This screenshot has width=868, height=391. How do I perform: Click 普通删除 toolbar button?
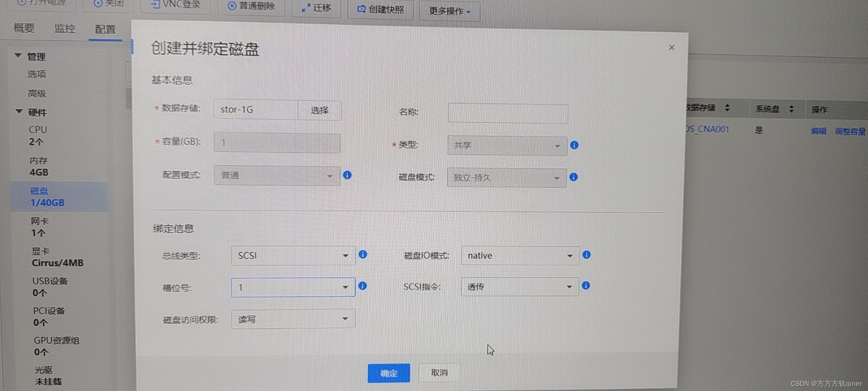[x=251, y=6]
